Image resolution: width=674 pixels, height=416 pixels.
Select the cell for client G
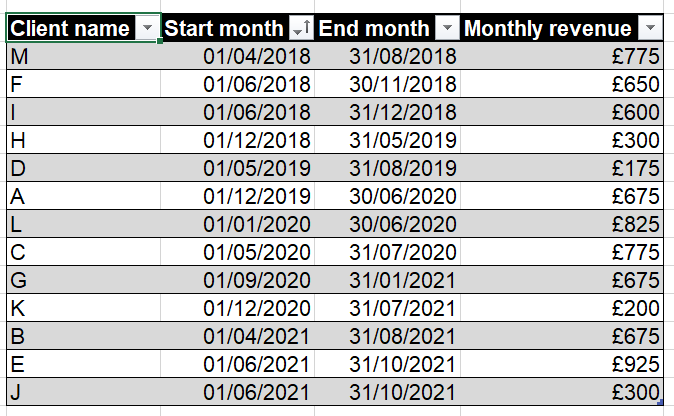pyautogui.click(x=82, y=278)
